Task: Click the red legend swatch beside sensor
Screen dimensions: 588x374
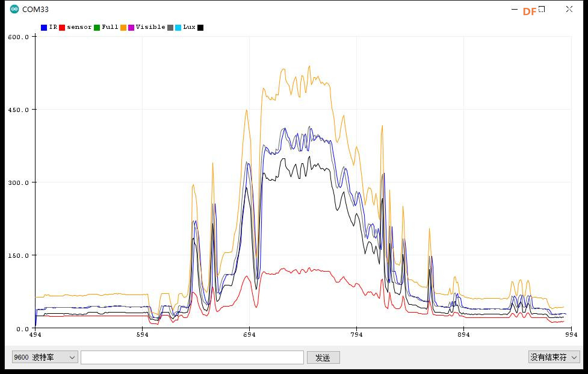Action: (62, 28)
